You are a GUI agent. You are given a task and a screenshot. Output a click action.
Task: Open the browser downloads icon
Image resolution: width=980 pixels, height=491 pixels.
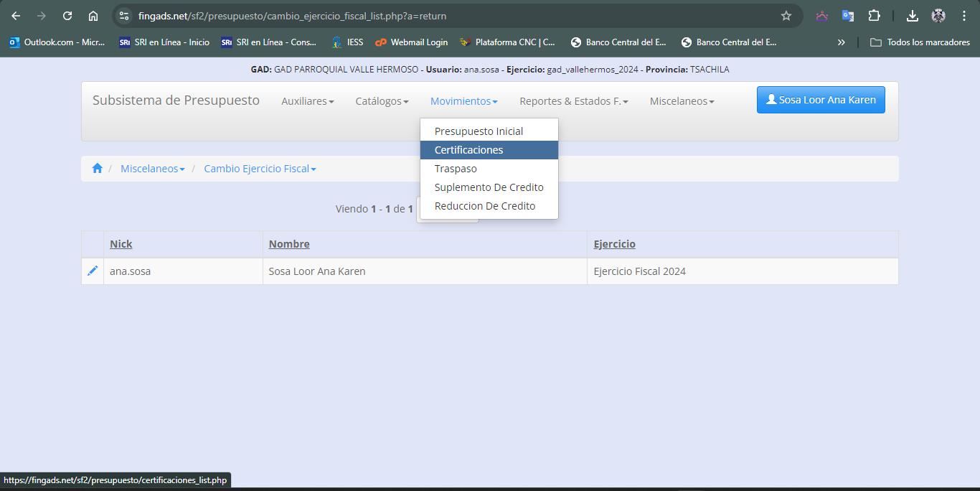point(912,16)
